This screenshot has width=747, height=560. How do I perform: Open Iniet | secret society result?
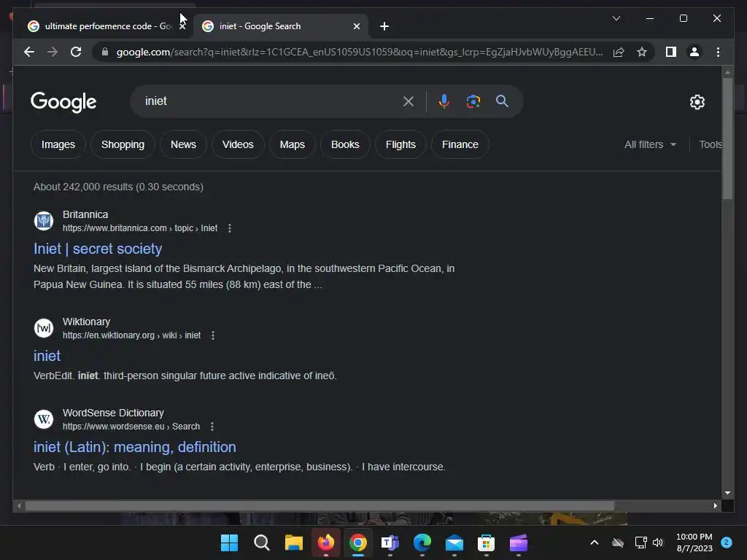[98, 249]
